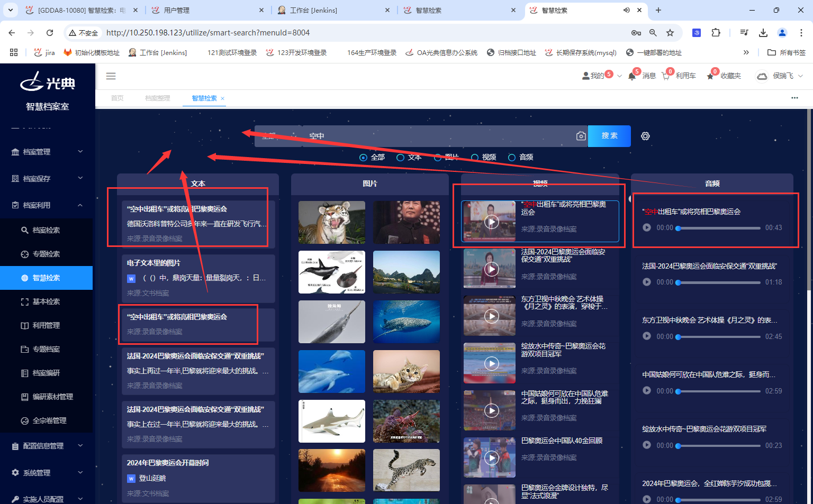The height and width of the screenshot is (504, 813).
Task: Open 专题检索 in the sidebar
Action: click(47, 254)
